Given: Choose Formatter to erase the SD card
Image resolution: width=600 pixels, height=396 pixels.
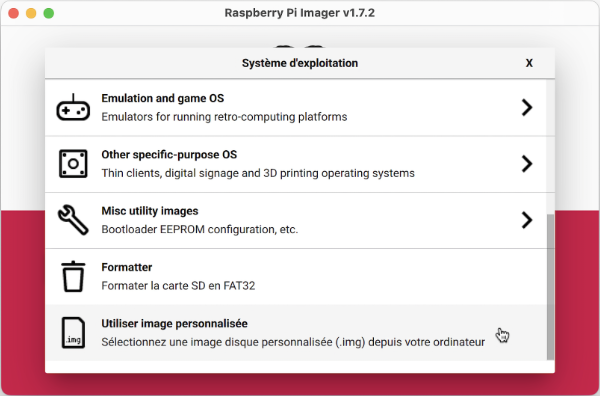Looking at the screenshot, I should tap(296, 276).
